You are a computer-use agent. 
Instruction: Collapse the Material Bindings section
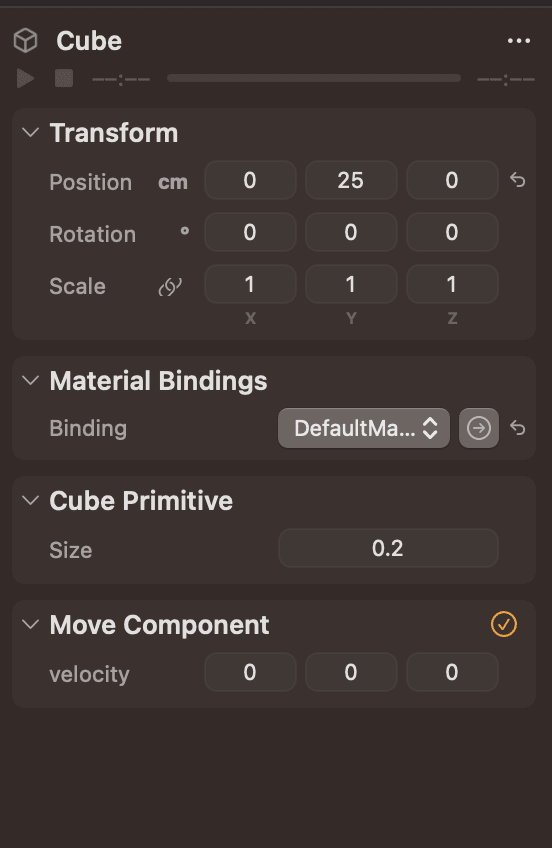(x=31, y=380)
